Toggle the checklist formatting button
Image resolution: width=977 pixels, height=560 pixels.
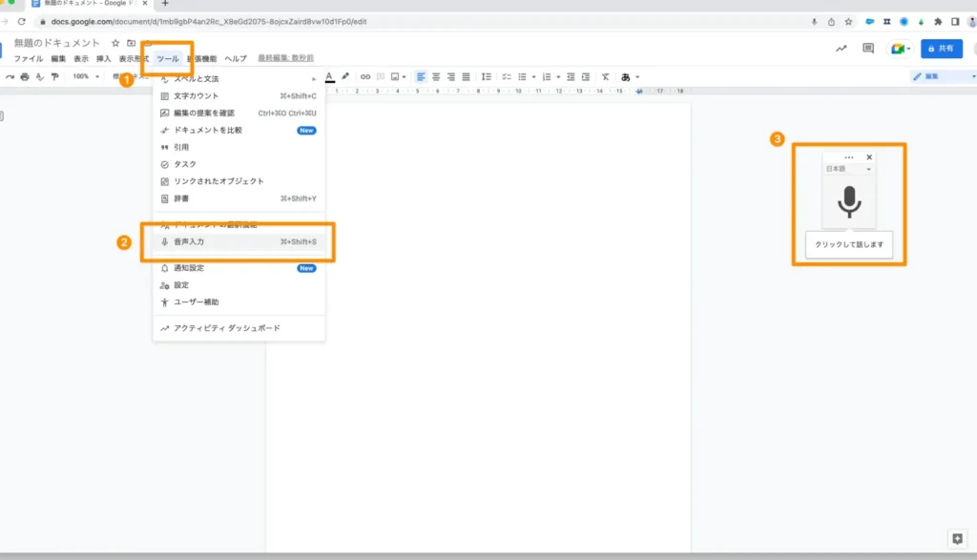(507, 76)
